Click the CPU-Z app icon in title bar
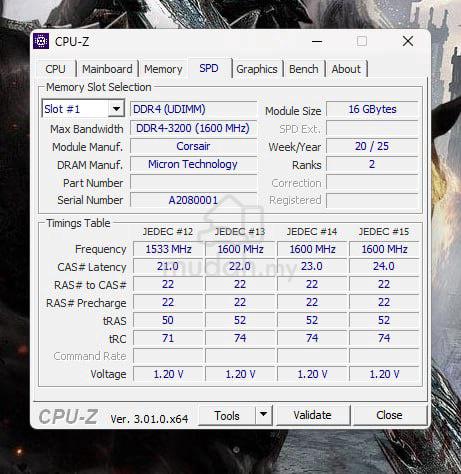 tap(41, 41)
